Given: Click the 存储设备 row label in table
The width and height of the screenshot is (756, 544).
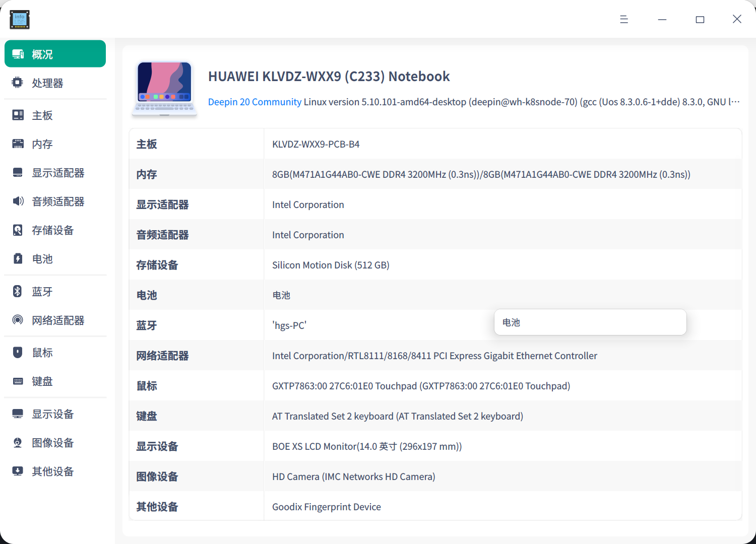Looking at the screenshot, I should click(x=157, y=265).
